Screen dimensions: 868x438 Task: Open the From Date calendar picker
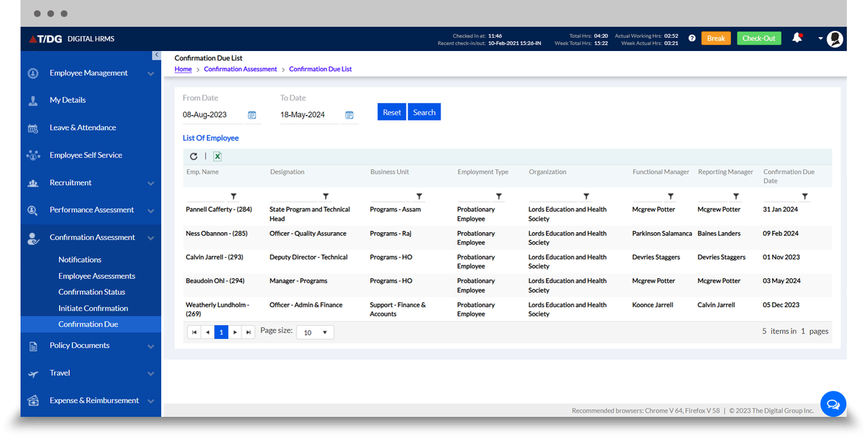coord(252,115)
